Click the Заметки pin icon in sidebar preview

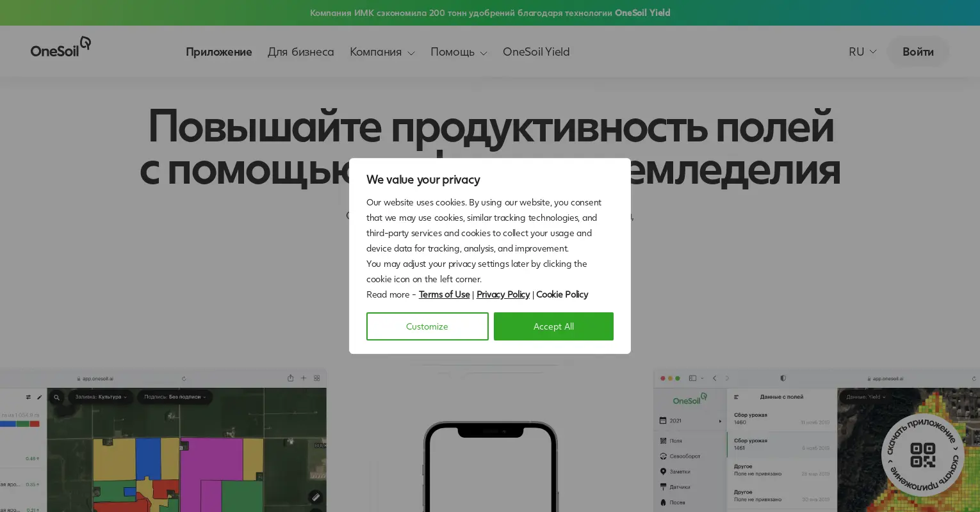[x=664, y=472]
